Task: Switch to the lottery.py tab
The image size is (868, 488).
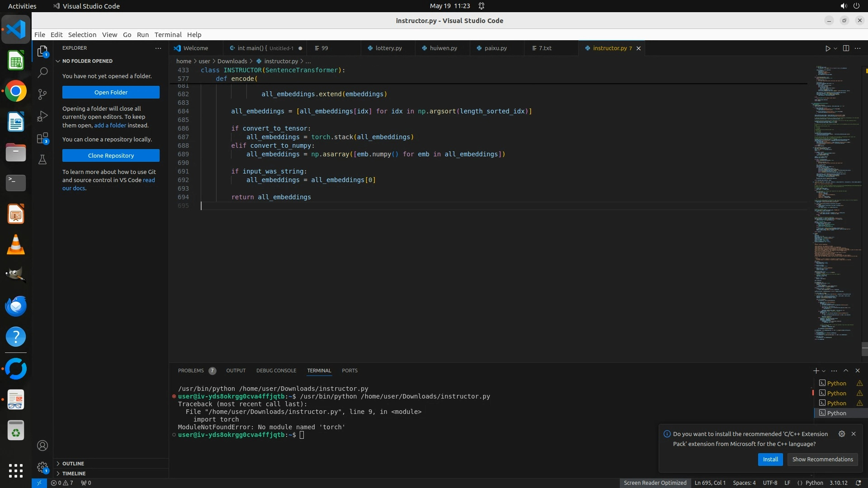Action: coord(388,48)
